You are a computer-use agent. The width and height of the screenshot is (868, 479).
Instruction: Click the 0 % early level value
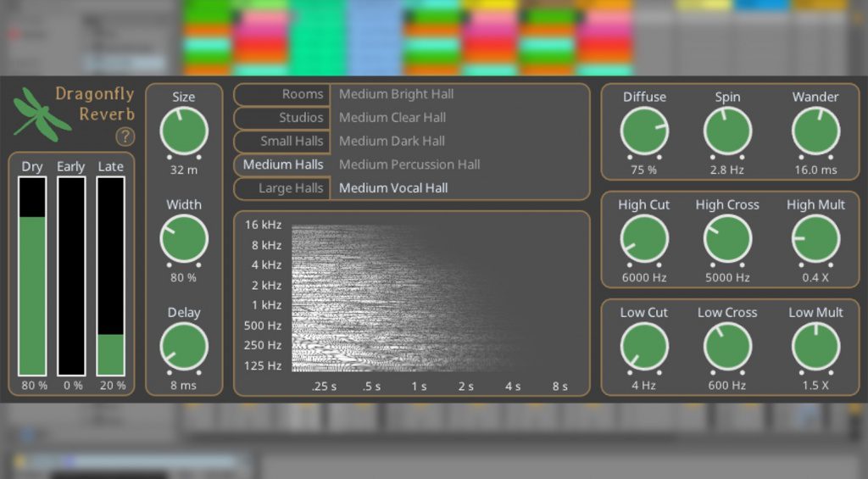pyautogui.click(x=73, y=386)
